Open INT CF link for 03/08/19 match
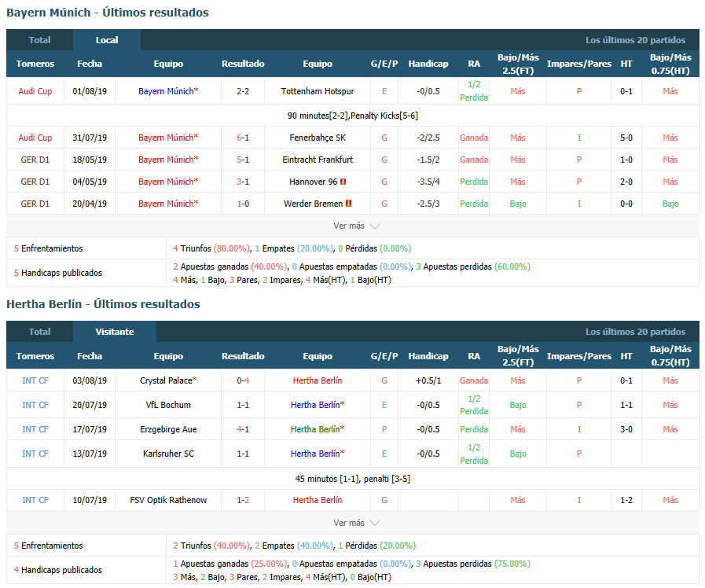705x588 pixels. click(x=35, y=380)
